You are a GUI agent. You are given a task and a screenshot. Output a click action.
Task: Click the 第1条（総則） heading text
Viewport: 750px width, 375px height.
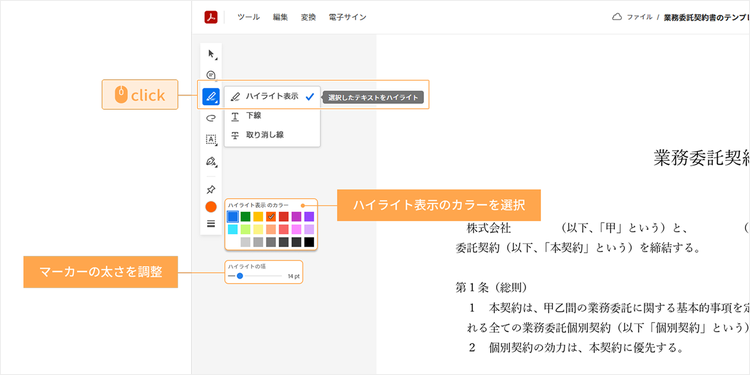pos(491,288)
